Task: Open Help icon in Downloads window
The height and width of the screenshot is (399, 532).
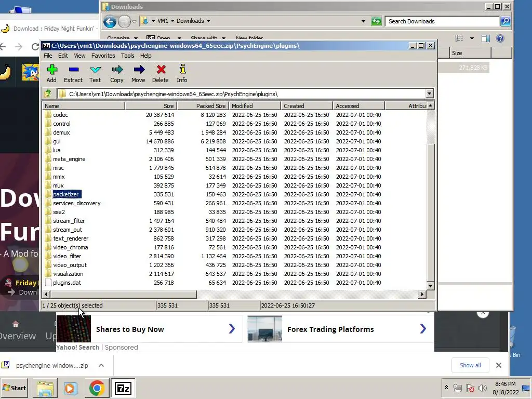Action: point(500,38)
